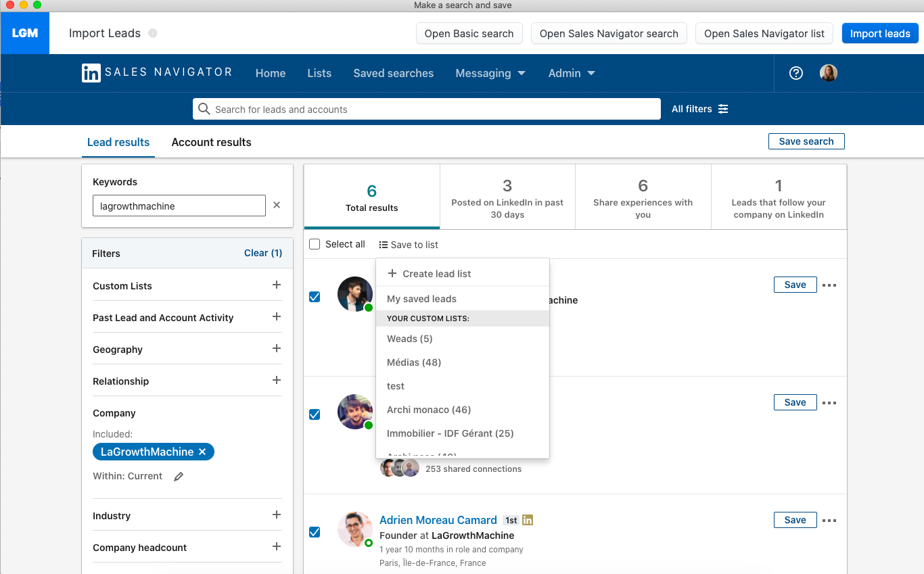
Task: Remove the LaGrowthMachine company filter chip
Action: pos(202,452)
